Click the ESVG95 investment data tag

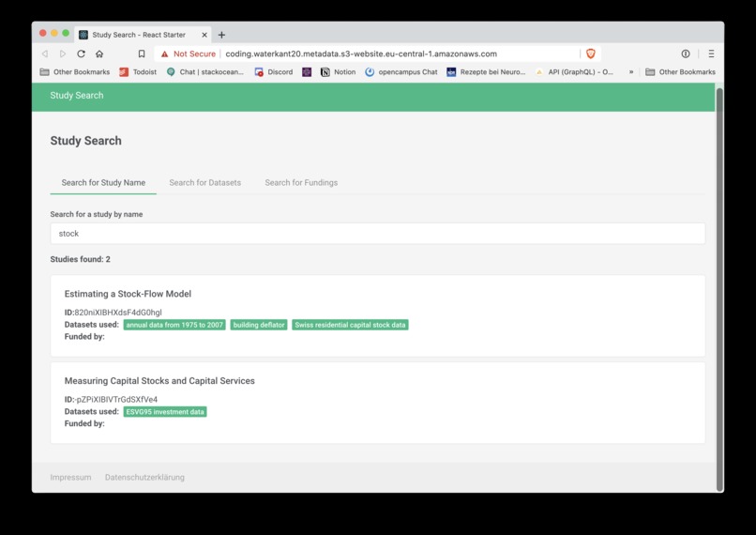165,412
